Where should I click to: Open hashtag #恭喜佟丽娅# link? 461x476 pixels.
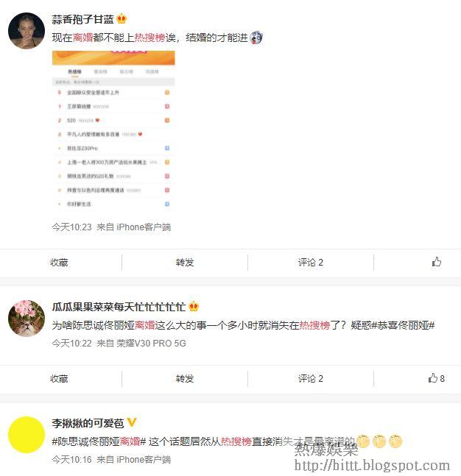point(403,325)
